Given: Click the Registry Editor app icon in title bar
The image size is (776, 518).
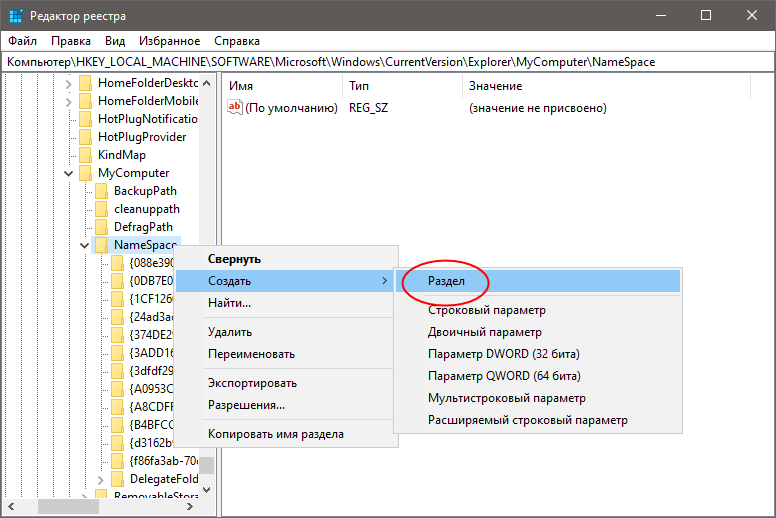Looking at the screenshot, I should click(x=16, y=15).
